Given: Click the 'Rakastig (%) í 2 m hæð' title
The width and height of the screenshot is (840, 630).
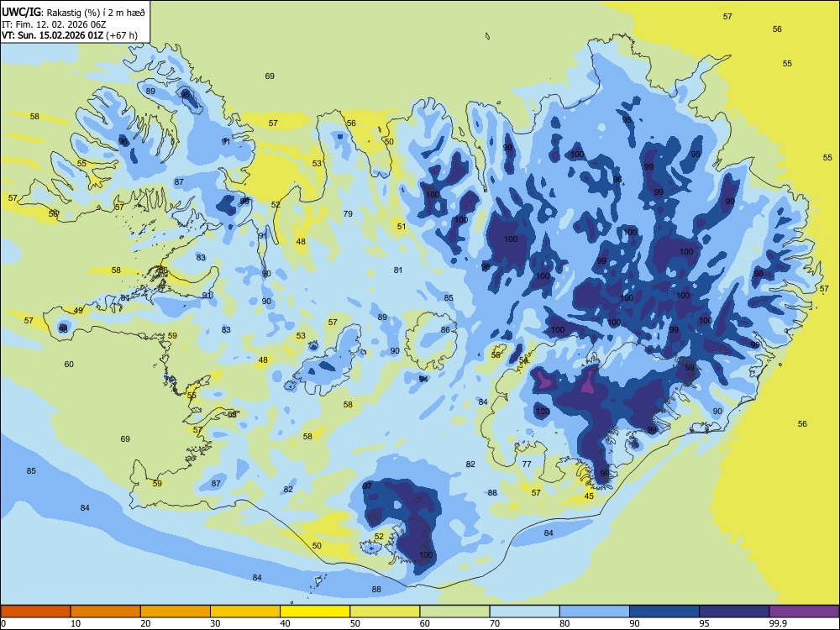Looking at the screenshot, I should pyautogui.click(x=94, y=13).
